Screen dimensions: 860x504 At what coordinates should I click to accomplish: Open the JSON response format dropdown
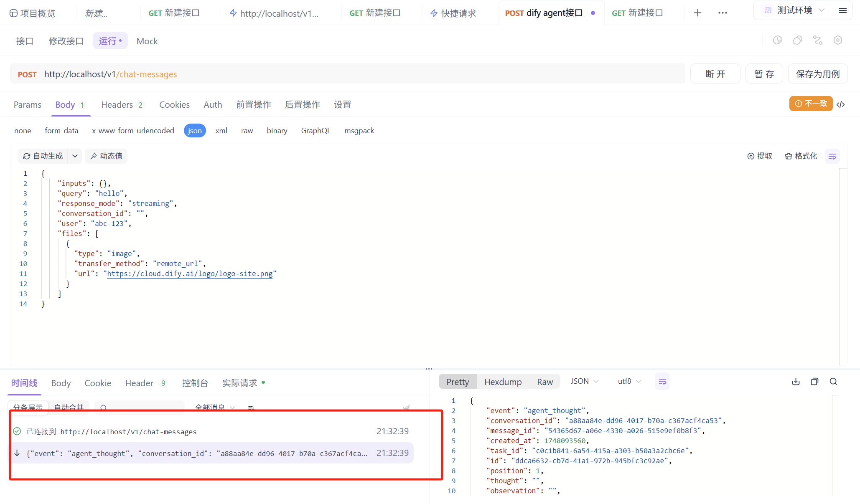585,381
